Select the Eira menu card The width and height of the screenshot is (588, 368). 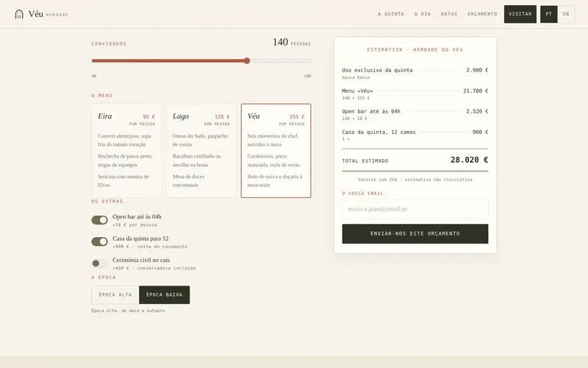126,151
